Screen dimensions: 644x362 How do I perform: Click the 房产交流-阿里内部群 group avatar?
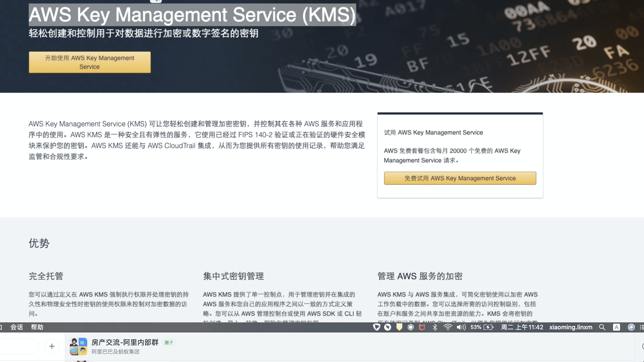click(x=78, y=346)
